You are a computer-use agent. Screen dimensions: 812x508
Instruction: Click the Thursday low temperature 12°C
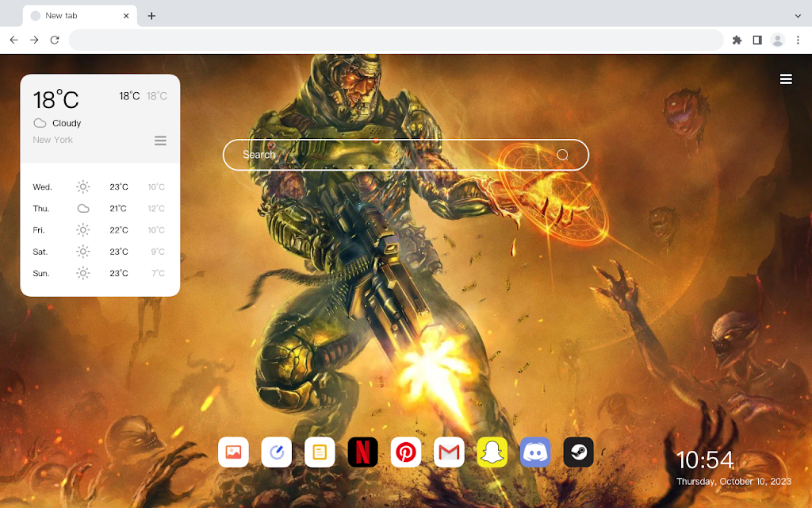(x=156, y=209)
